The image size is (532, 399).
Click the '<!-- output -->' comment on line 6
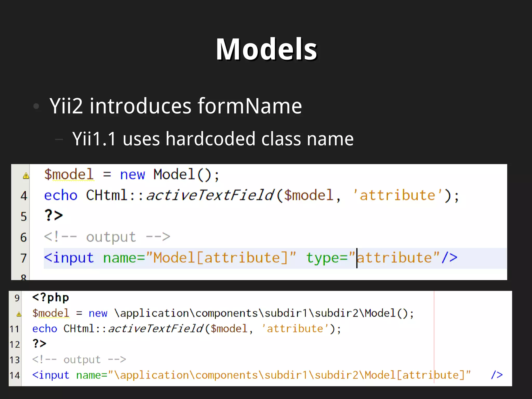click(107, 237)
